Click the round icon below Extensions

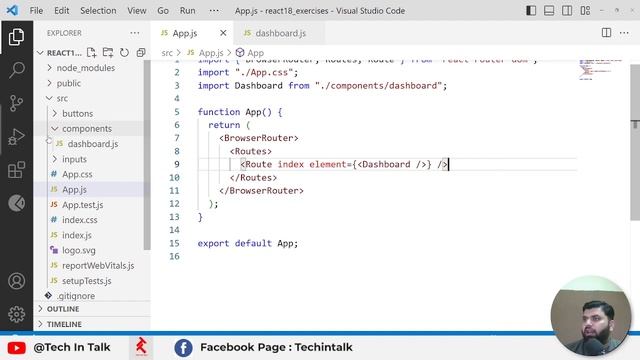16,203
